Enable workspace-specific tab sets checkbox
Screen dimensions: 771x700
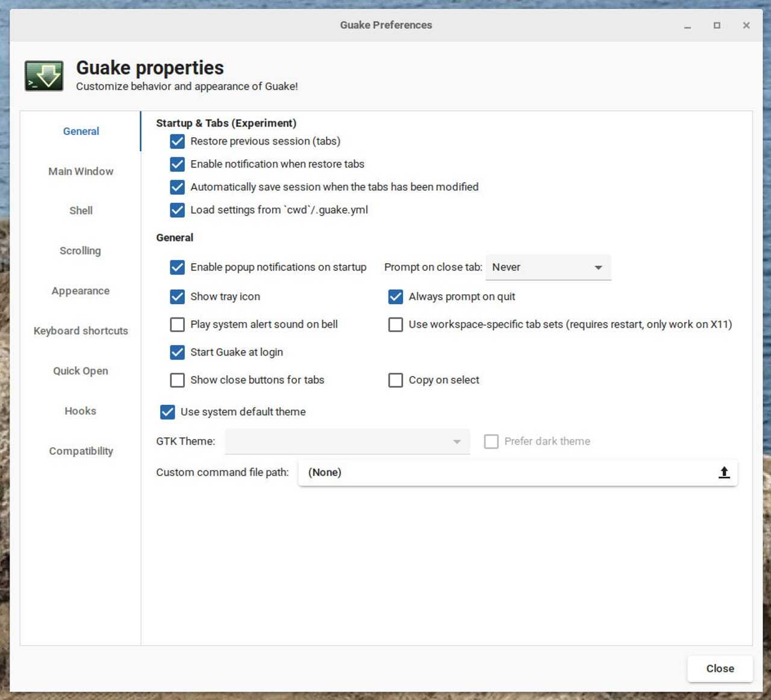395,325
